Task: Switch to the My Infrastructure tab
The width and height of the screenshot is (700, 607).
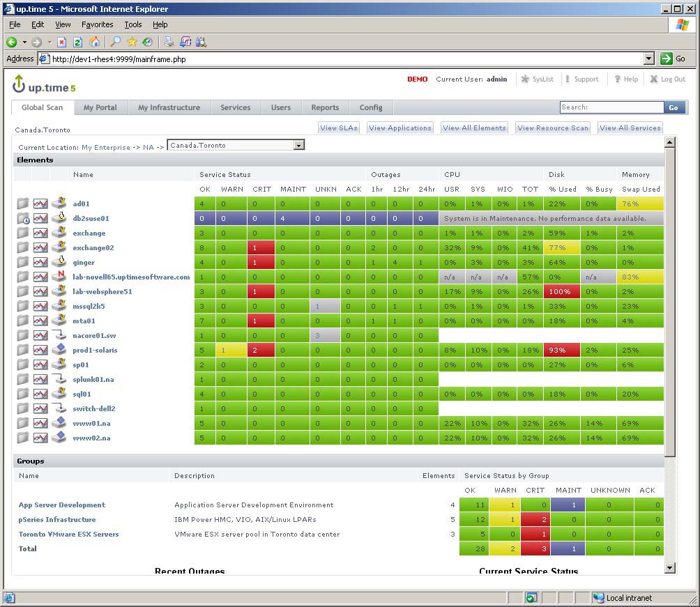Action: 169,107
